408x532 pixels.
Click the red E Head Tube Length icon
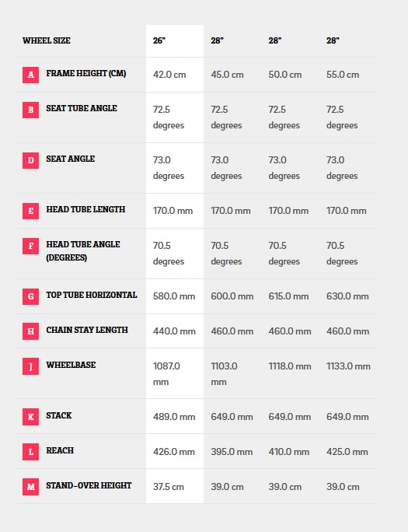tap(30, 211)
